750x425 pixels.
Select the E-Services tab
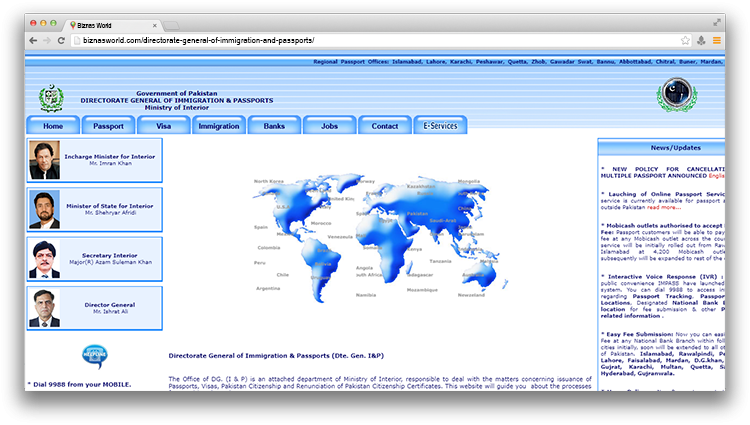pos(440,125)
